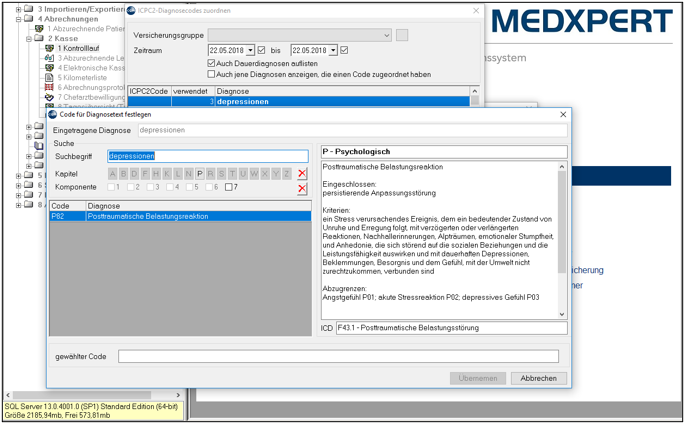Click the red grid icon beside 6 Abrechnungsprotokoll

pos(49,87)
